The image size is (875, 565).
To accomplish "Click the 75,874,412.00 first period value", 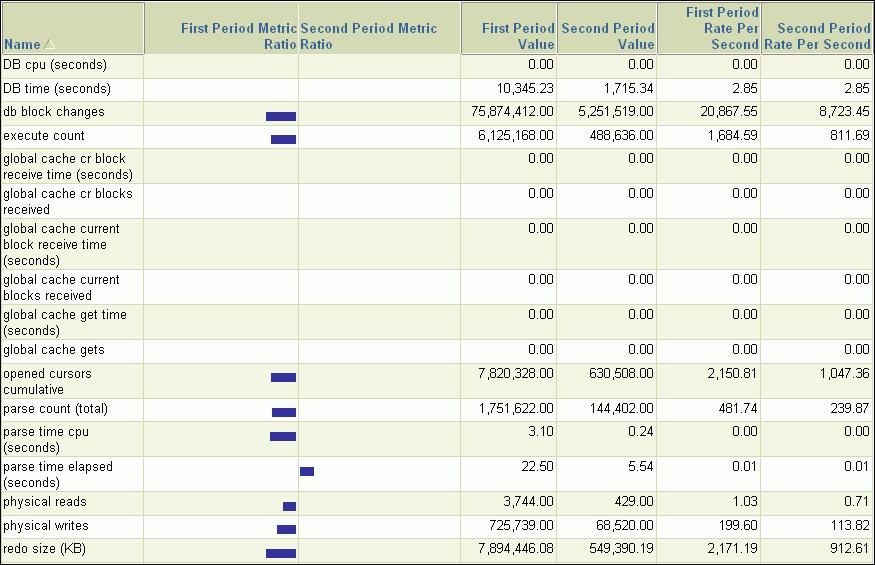I will click(x=512, y=112).
